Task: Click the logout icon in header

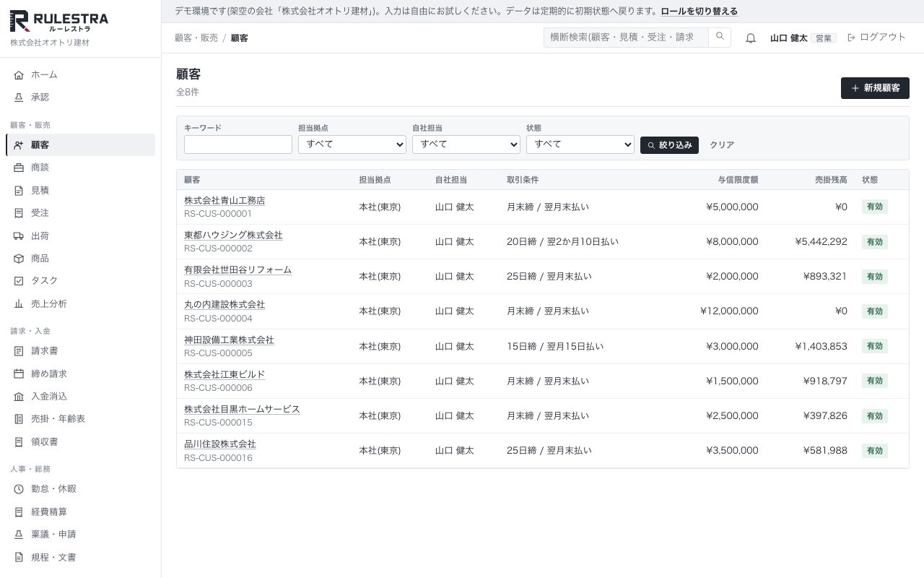Action: pos(851,38)
